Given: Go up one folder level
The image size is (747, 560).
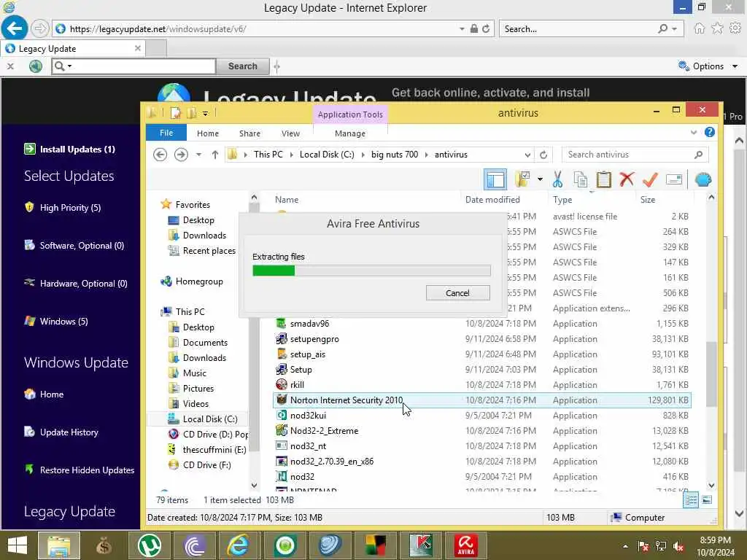Looking at the screenshot, I should pos(215,155).
